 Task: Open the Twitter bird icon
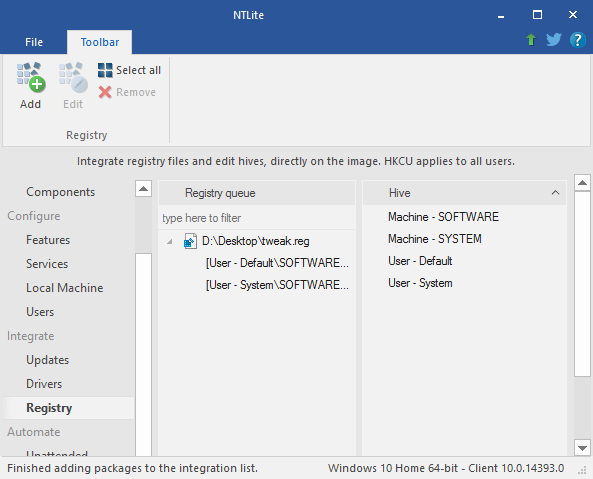point(554,39)
